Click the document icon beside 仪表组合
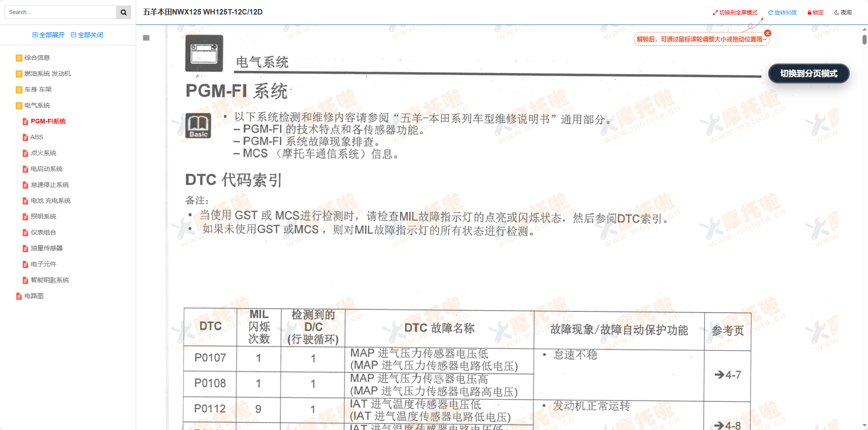The height and width of the screenshot is (430, 868). tap(25, 233)
